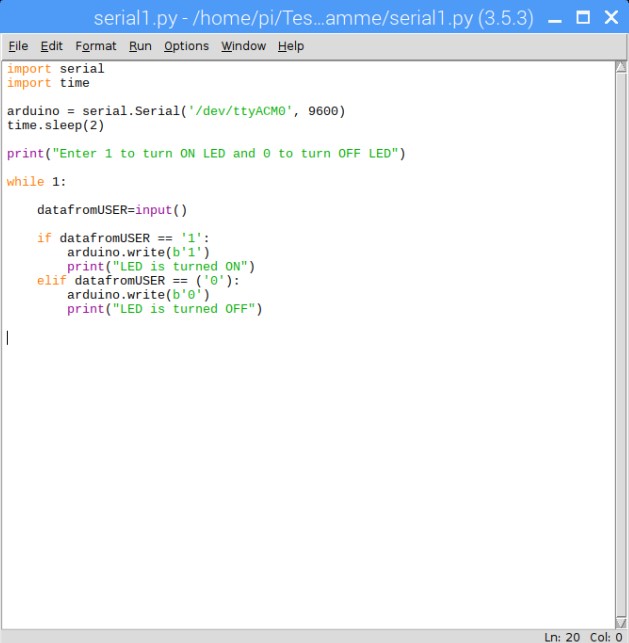Click the 'datafromUSER=input()' line
Viewport: 629px width, 643px height.
click(112, 210)
